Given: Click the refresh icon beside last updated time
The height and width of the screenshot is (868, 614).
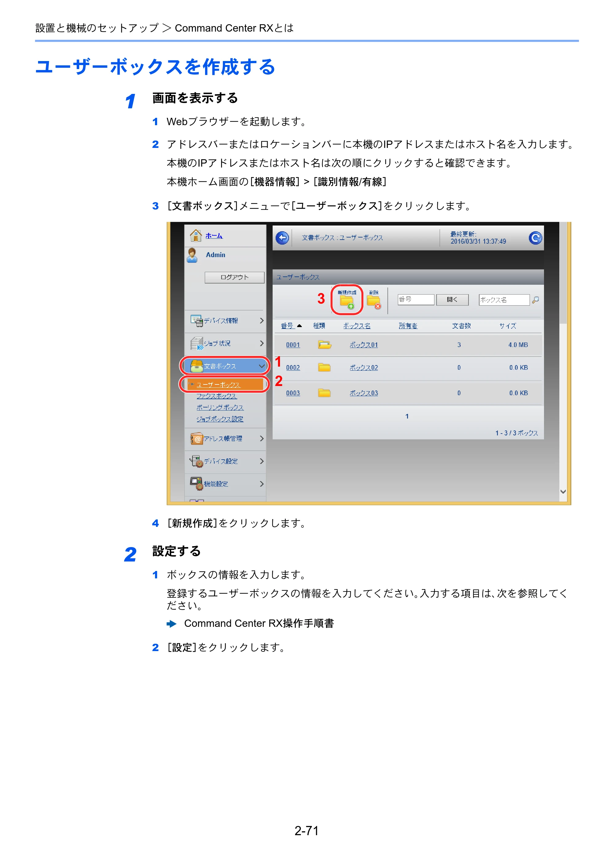Looking at the screenshot, I should coord(535,238).
